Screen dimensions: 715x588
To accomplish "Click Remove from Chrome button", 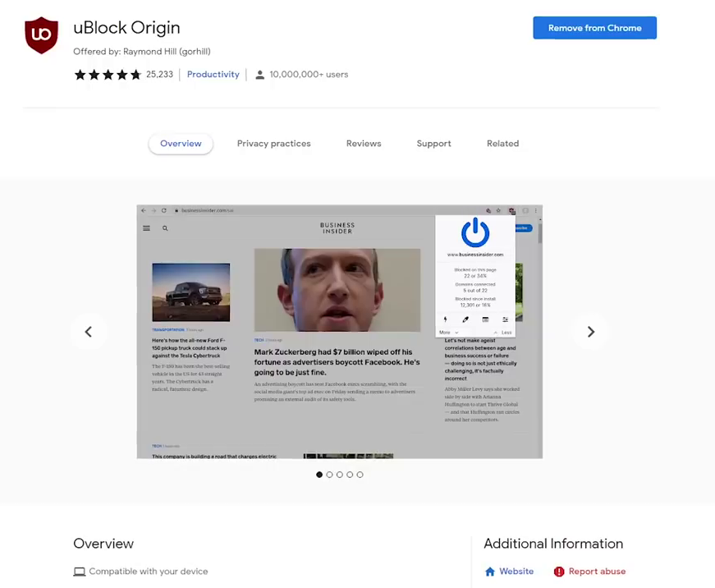I will [594, 28].
